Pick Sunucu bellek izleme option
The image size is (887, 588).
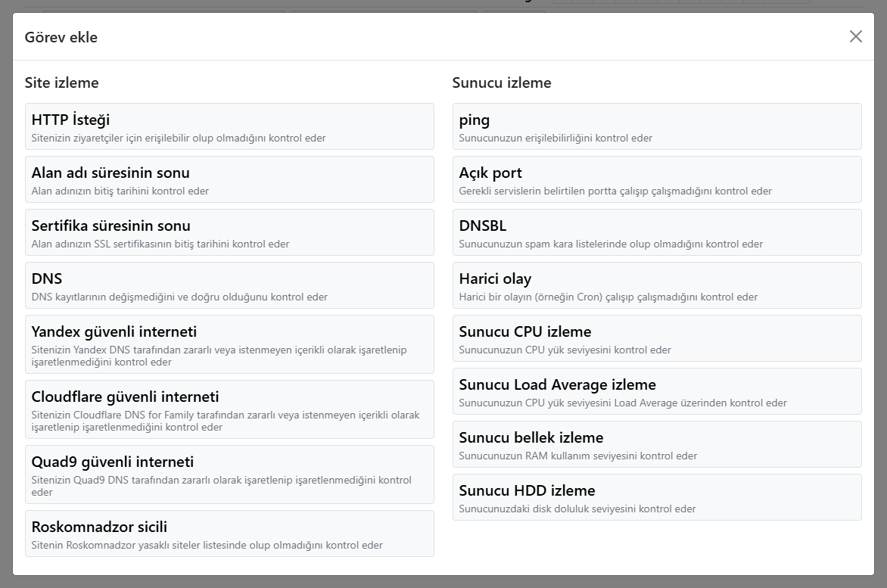[x=657, y=444]
